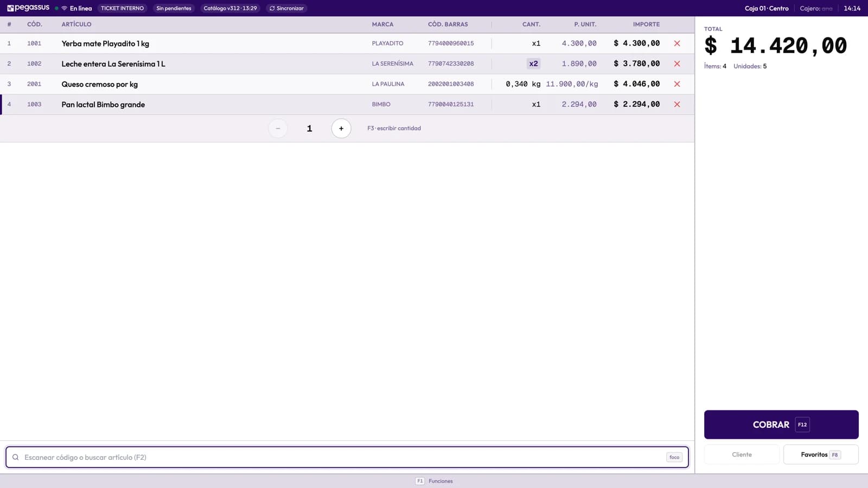Click the 11.900,00/kg unit price
Image resolution: width=868 pixels, height=488 pixels.
click(x=572, y=84)
